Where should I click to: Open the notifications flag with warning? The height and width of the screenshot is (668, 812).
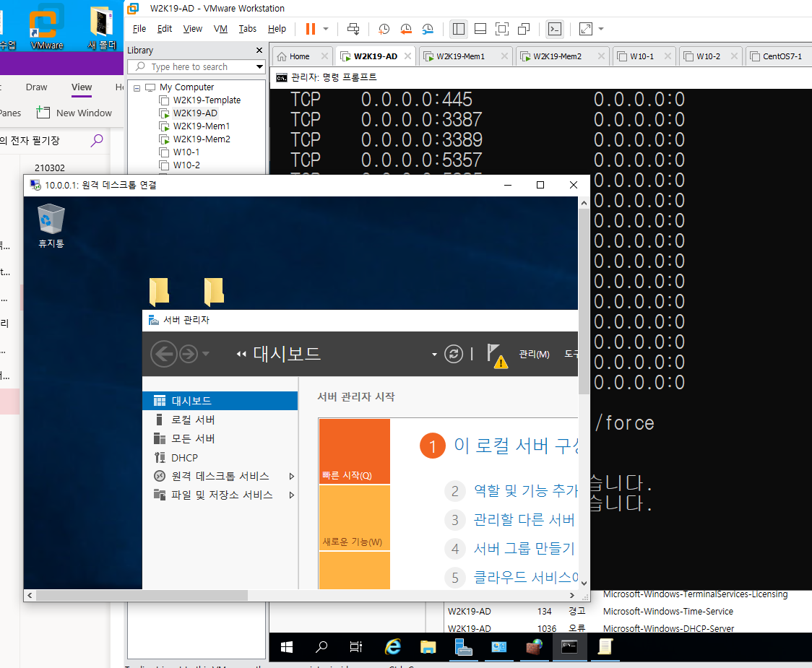click(496, 356)
